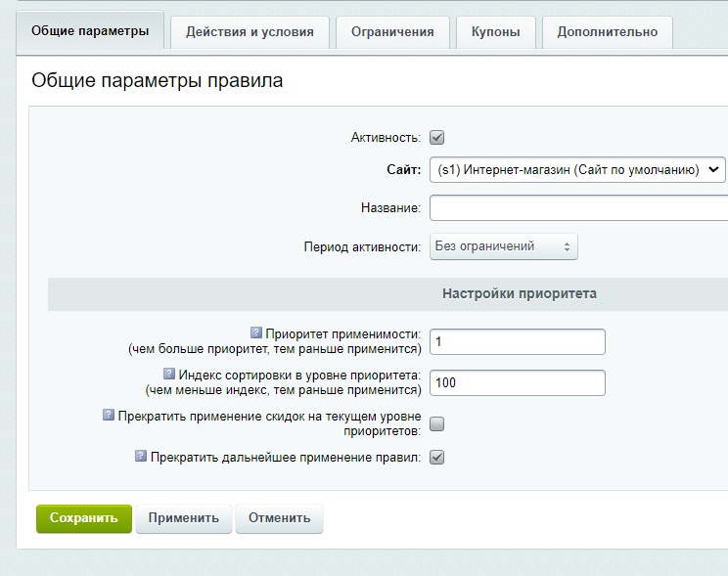
Task: Enable Прекратить применение скидок на текущем уровне
Action: pos(436,423)
